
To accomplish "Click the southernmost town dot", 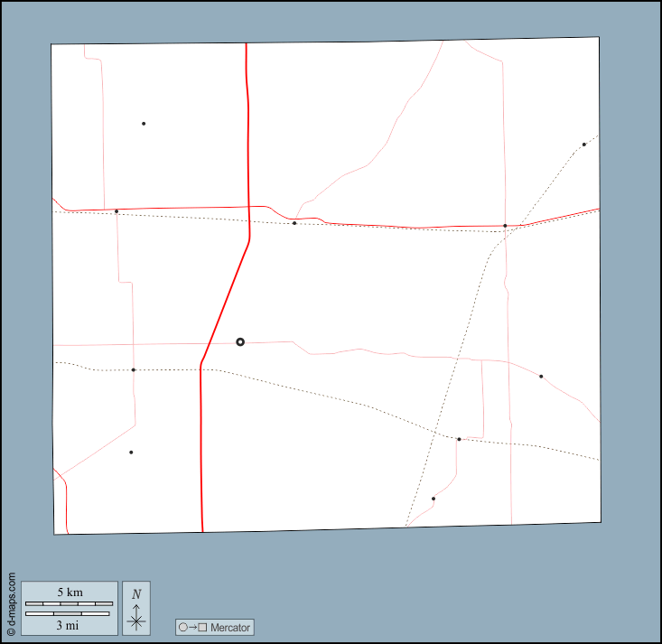I will [x=434, y=499].
